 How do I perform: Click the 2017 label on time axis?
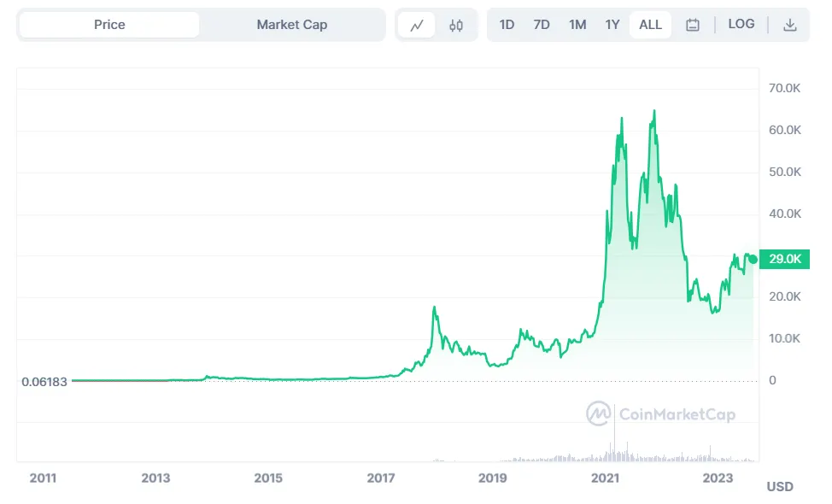point(381,478)
